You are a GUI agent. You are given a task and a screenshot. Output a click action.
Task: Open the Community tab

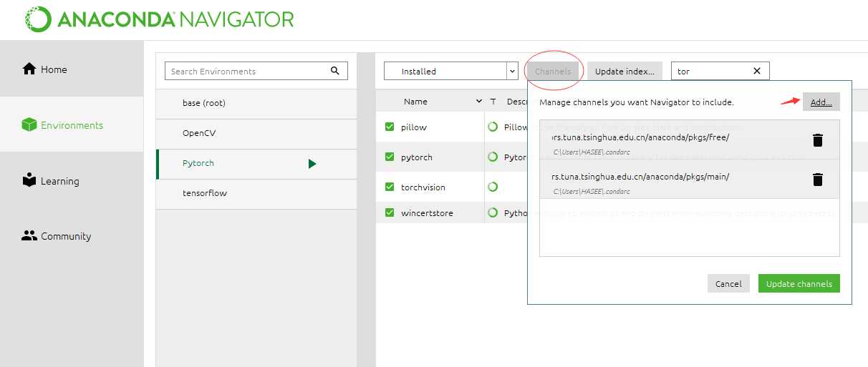(72, 235)
